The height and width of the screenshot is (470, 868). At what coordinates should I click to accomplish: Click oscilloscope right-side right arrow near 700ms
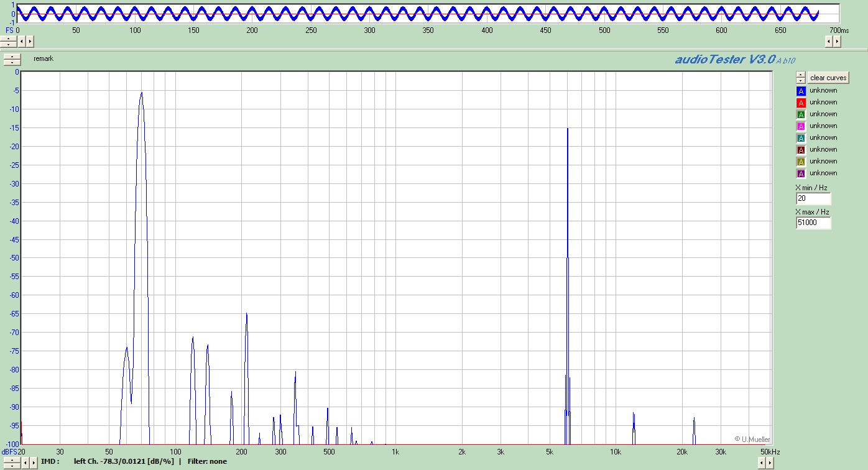pyautogui.click(x=837, y=41)
